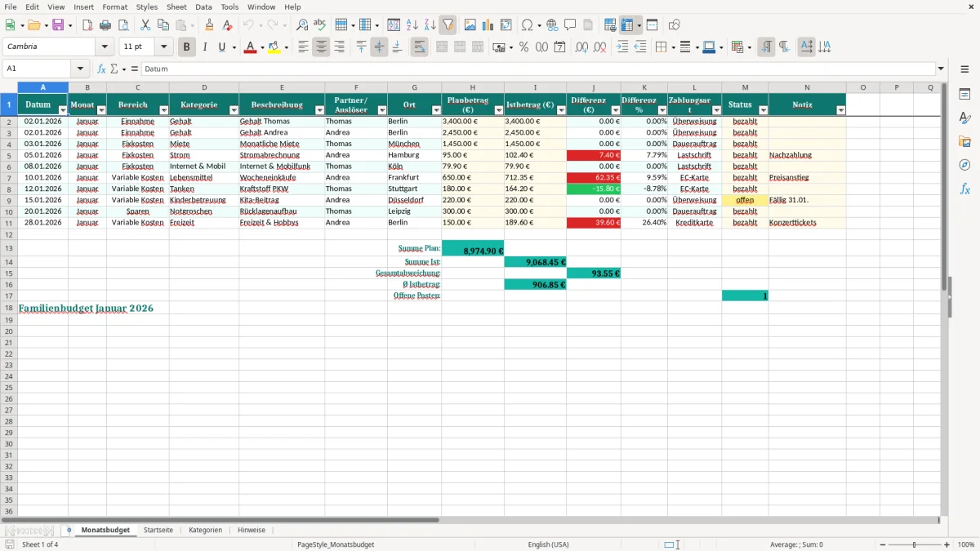Expand the Name Box dropdown arrow

(x=80, y=69)
